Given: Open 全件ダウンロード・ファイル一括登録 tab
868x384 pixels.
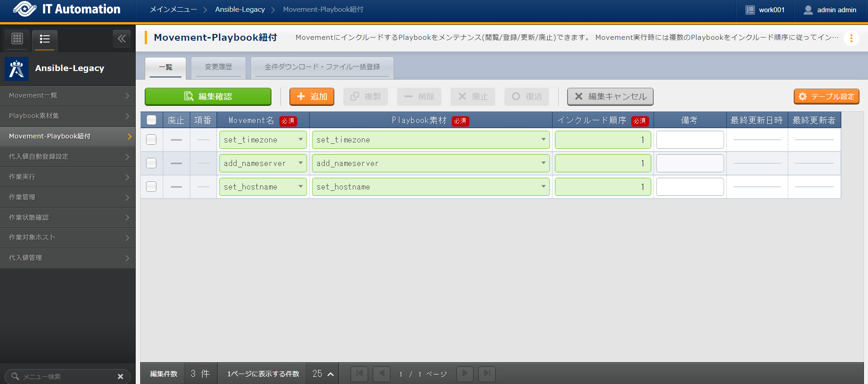Looking at the screenshot, I should 322,67.
